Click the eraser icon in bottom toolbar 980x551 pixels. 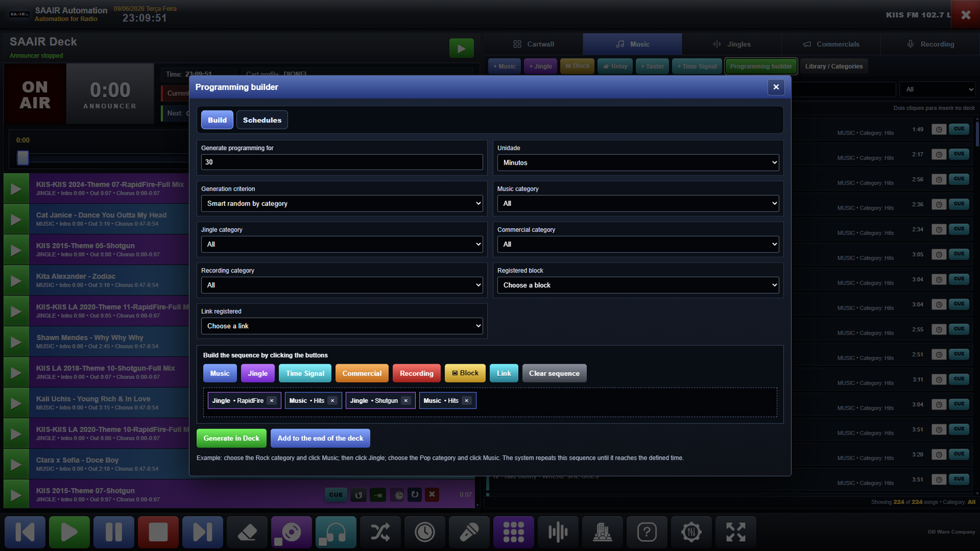point(247,532)
